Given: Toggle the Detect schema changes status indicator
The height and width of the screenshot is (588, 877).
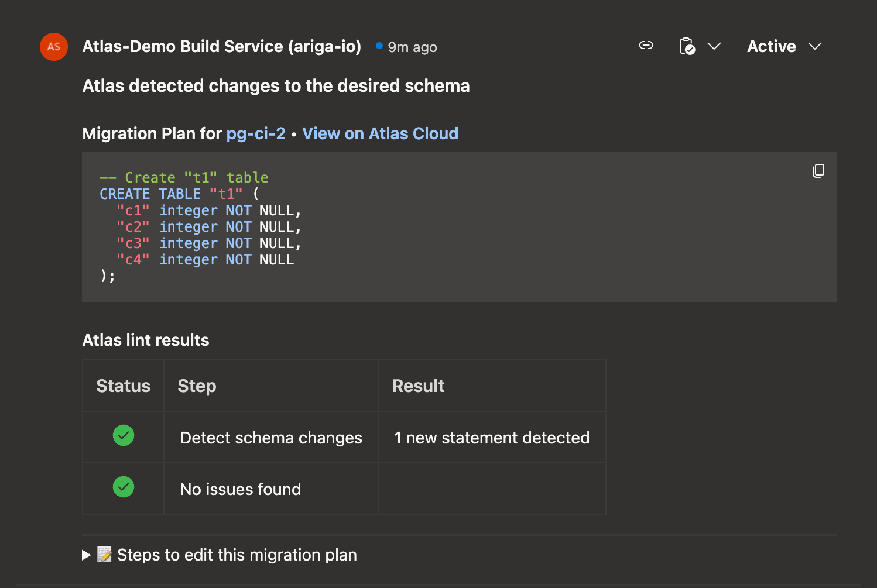Looking at the screenshot, I should coord(123,435).
